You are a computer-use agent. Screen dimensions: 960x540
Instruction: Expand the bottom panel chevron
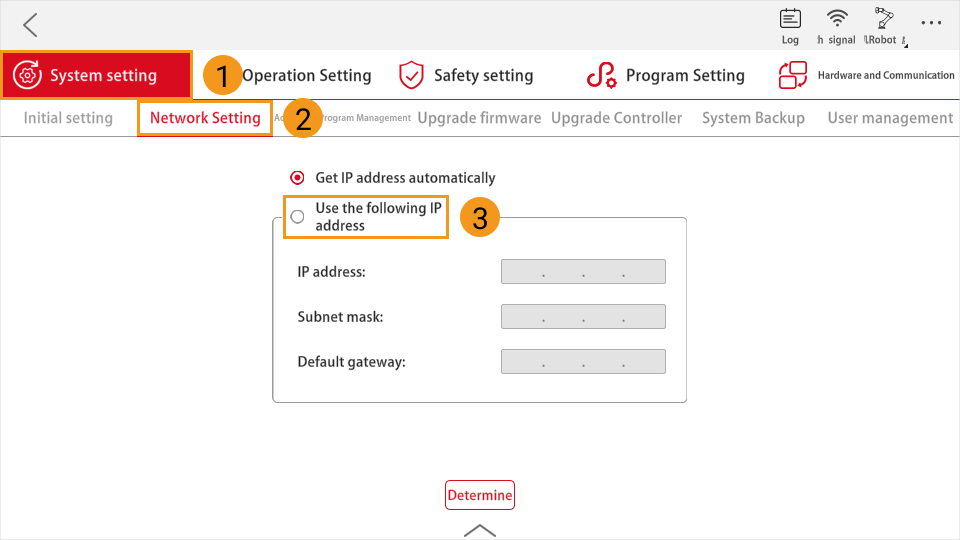pyautogui.click(x=480, y=529)
